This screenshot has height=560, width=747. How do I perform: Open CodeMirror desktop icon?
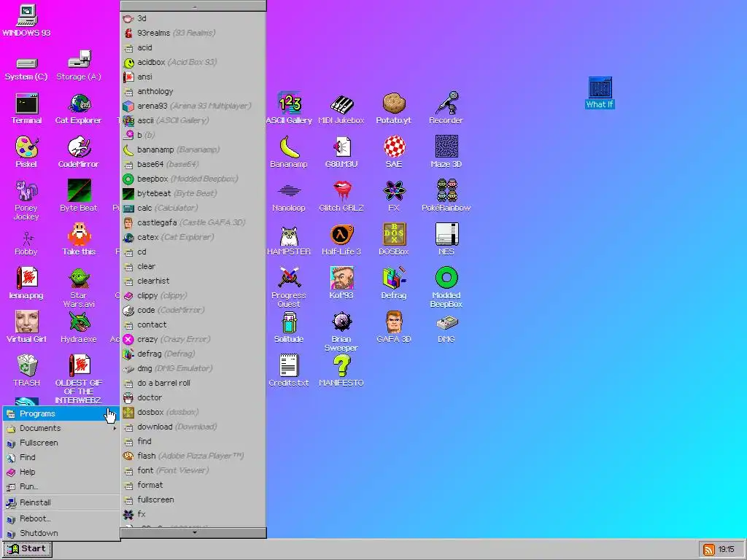click(79, 152)
